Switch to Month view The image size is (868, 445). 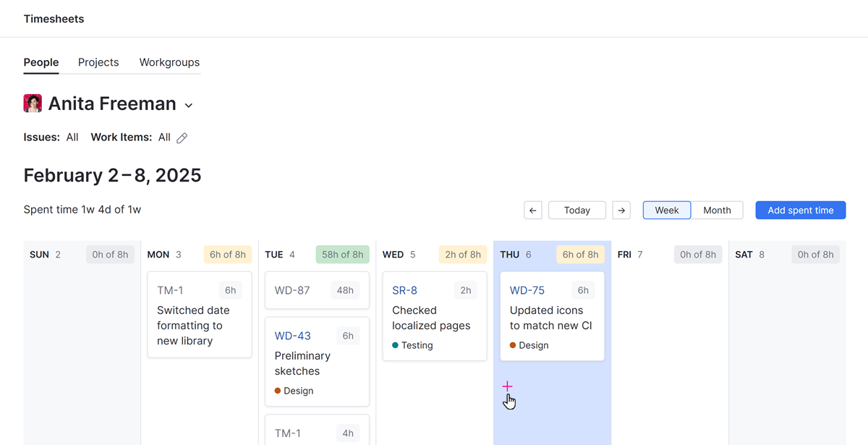(x=717, y=210)
